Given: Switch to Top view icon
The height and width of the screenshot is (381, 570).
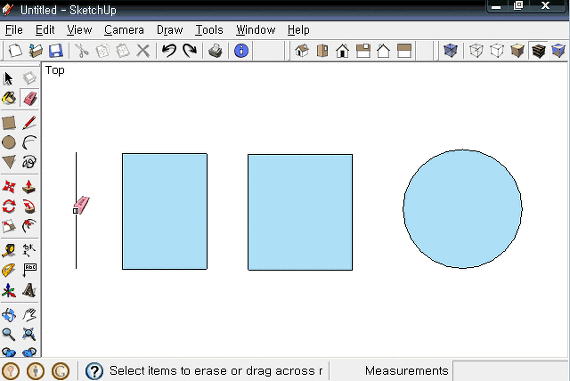Looking at the screenshot, I should (322, 51).
